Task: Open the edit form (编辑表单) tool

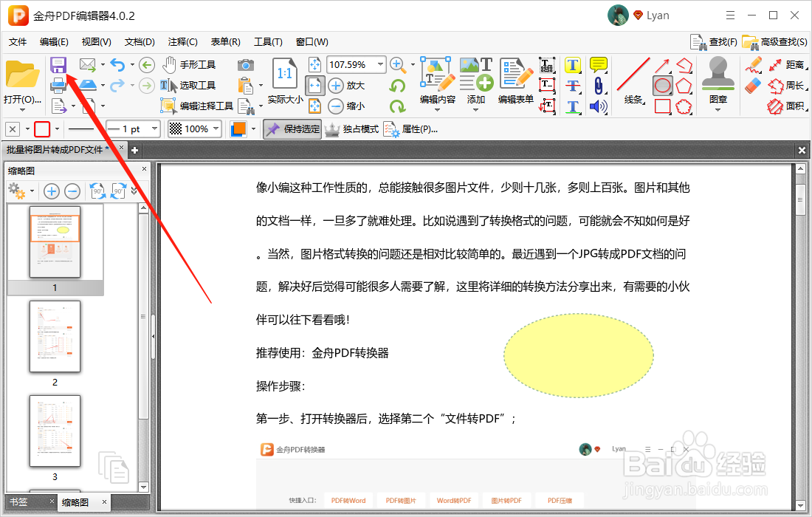Action: point(516,81)
